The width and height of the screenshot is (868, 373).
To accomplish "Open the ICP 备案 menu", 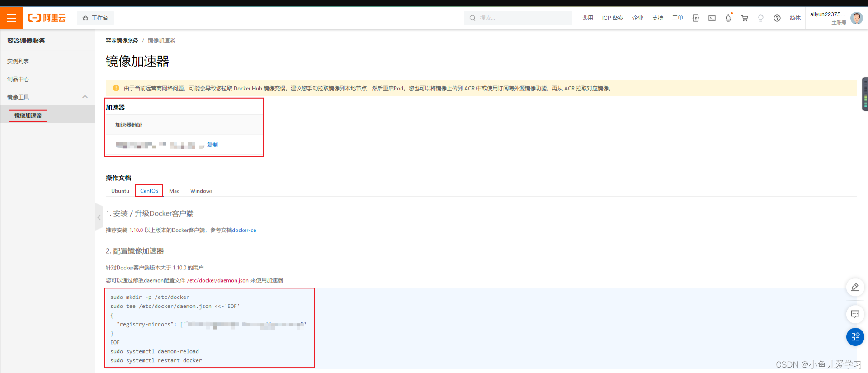I will 613,18.
